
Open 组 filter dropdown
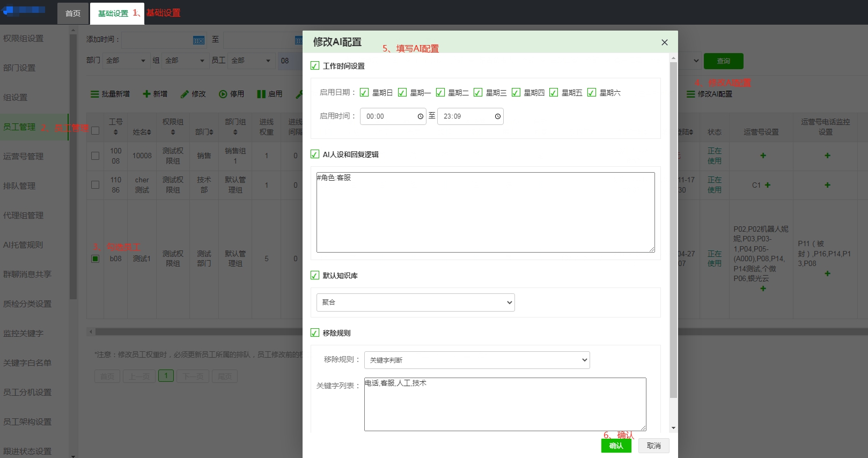click(185, 61)
